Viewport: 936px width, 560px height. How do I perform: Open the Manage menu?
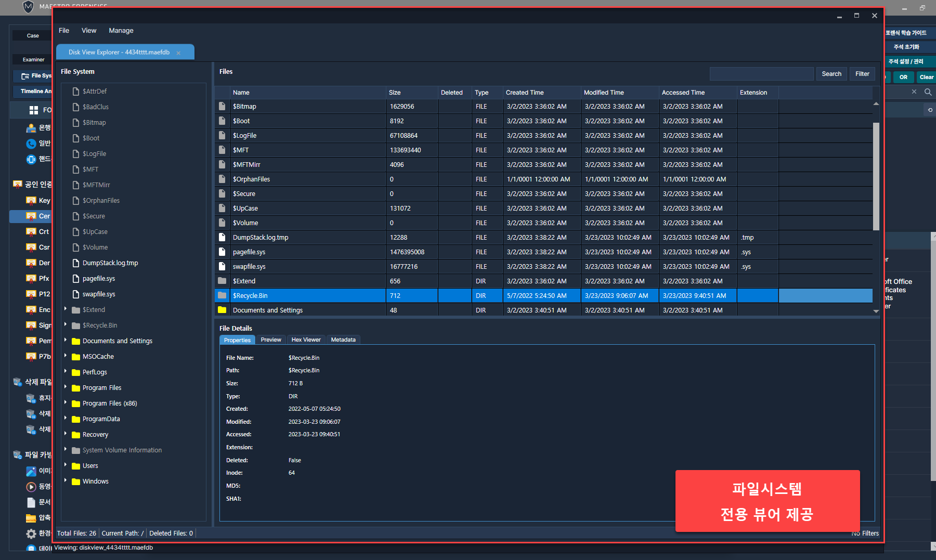click(x=121, y=31)
